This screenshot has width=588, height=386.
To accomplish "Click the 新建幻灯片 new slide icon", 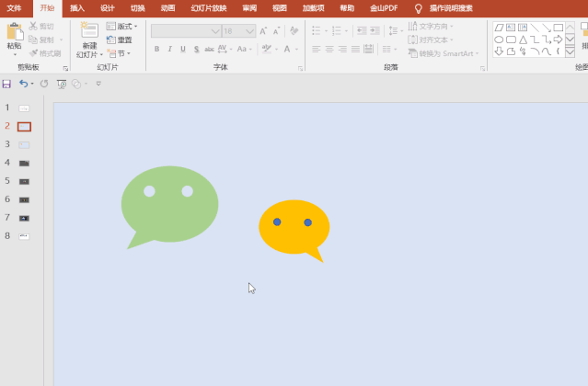I will [89, 30].
